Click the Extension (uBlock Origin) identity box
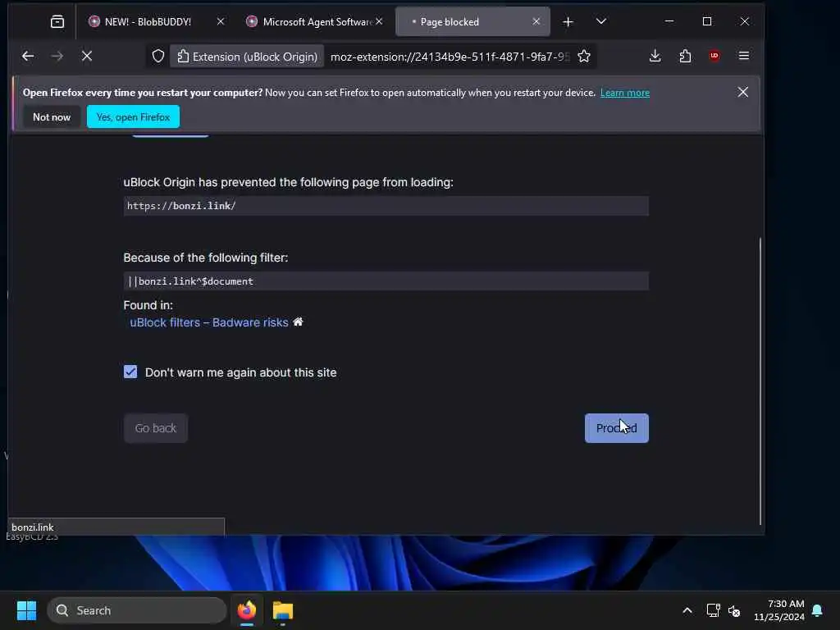 tap(248, 57)
